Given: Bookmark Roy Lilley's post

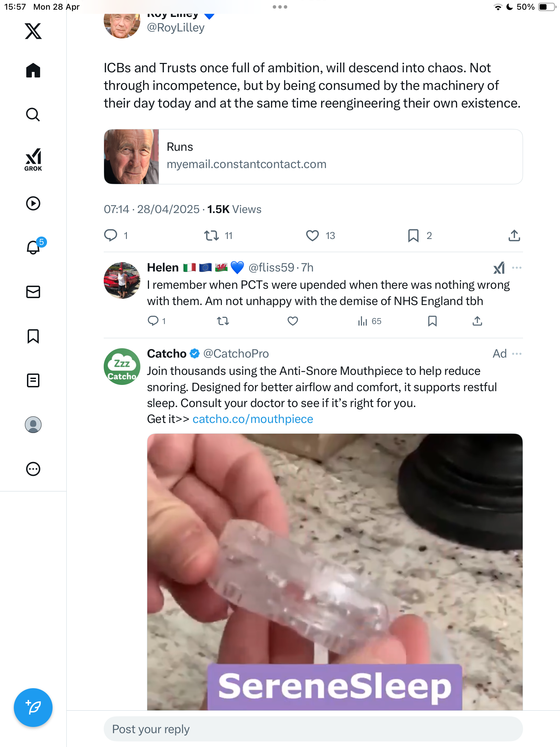Looking at the screenshot, I should (413, 236).
